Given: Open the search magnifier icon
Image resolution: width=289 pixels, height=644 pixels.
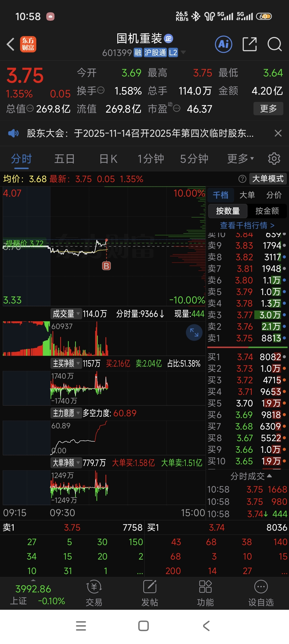Looking at the screenshot, I should [275, 44].
